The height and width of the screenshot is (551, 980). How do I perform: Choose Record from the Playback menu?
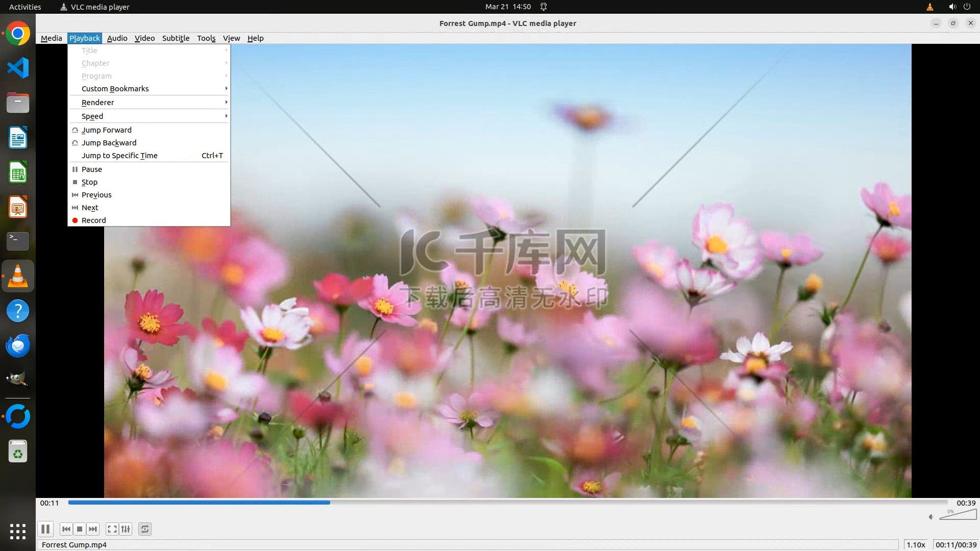tap(94, 220)
